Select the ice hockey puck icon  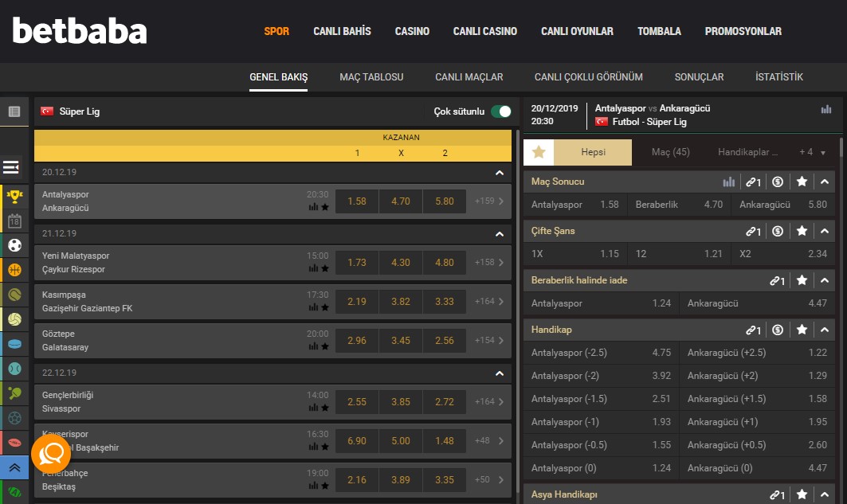pyautogui.click(x=14, y=344)
